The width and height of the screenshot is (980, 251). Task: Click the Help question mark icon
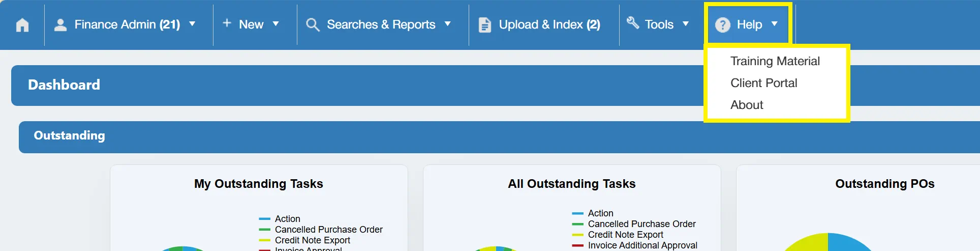722,25
